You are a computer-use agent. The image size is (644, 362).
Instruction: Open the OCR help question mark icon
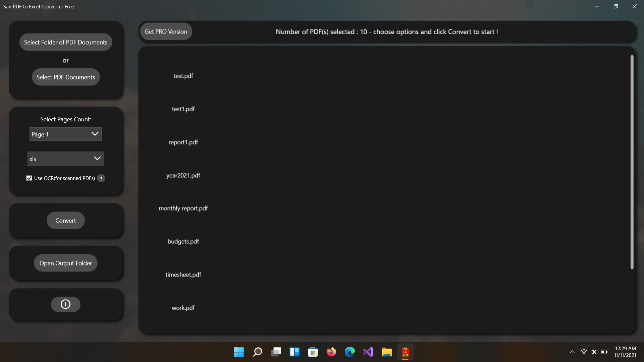[x=101, y=178]
